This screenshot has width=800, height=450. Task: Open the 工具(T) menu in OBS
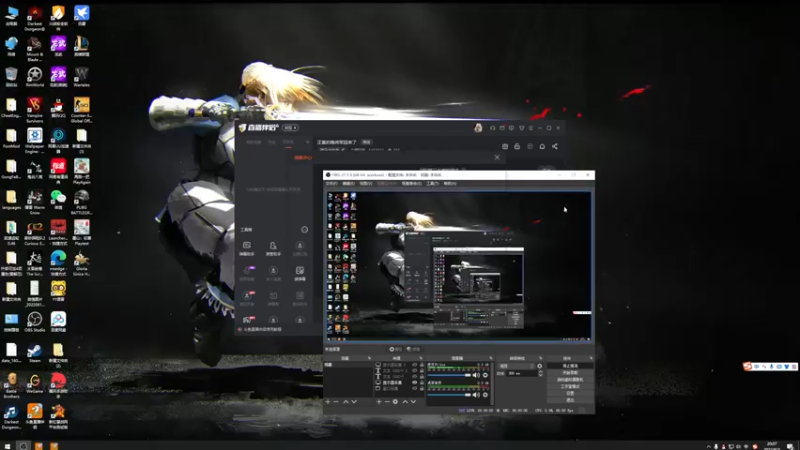pyautogui.click(x=433, y=183)
